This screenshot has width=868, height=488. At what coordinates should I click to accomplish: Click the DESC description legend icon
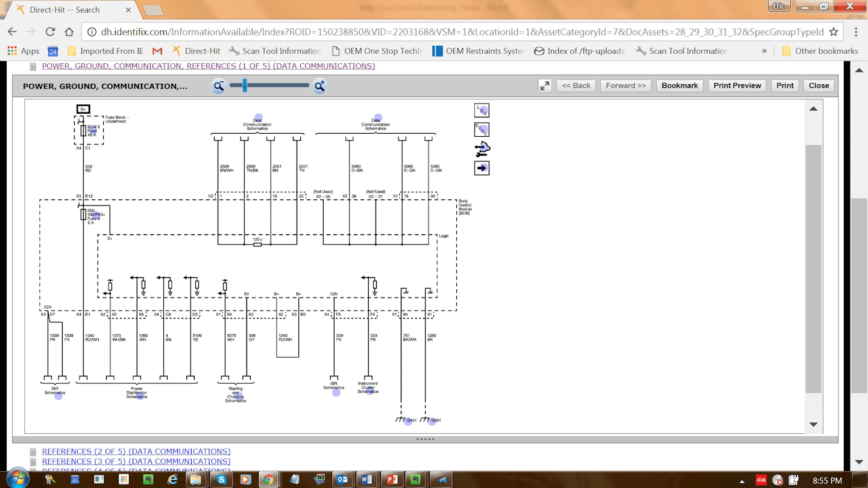pos(482,130)
